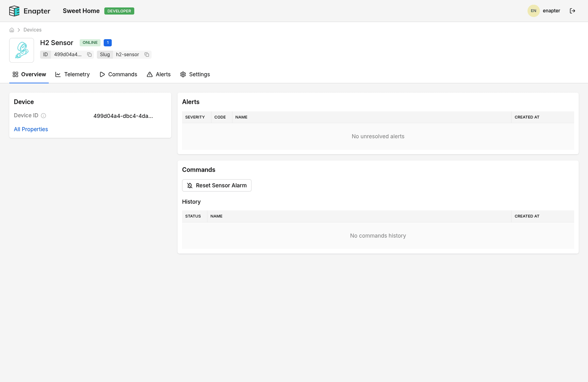The height and width of the screenshot is (382, 588).
Task: Click the telemetry chart icon on the Telemetry tab
Action: (58, 74)
